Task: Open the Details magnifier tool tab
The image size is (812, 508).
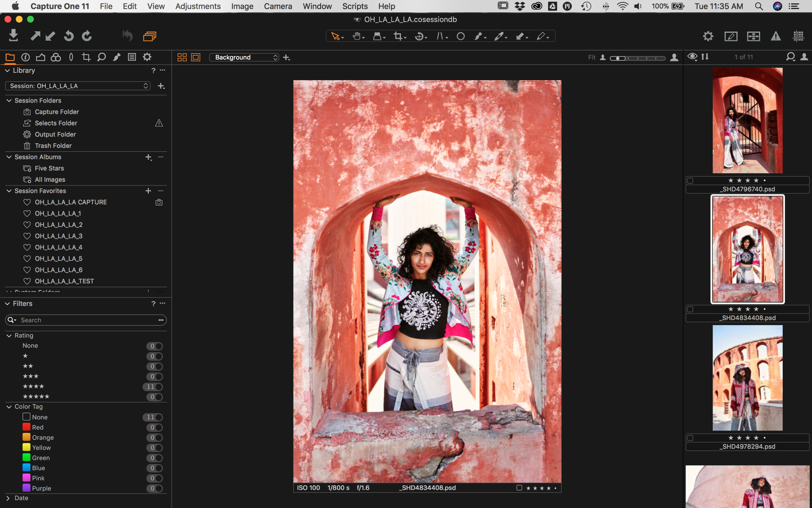Action: click(x=101, y=57)
